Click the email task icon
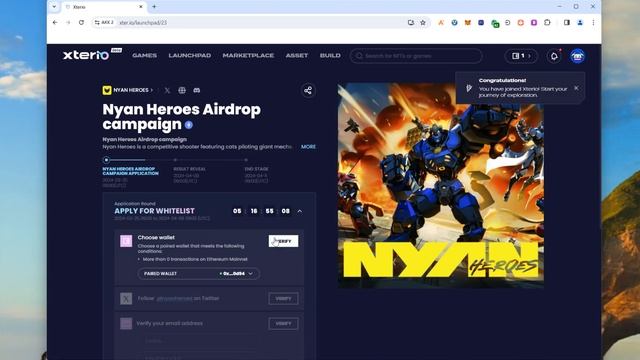 tap(126, 323)
